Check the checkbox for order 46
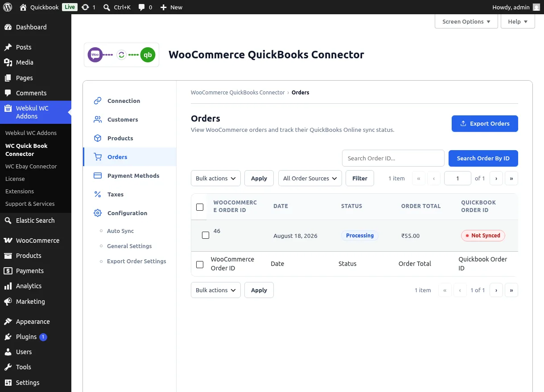The width and height of the screenshot is (544, 392). [x=206, y=235]
